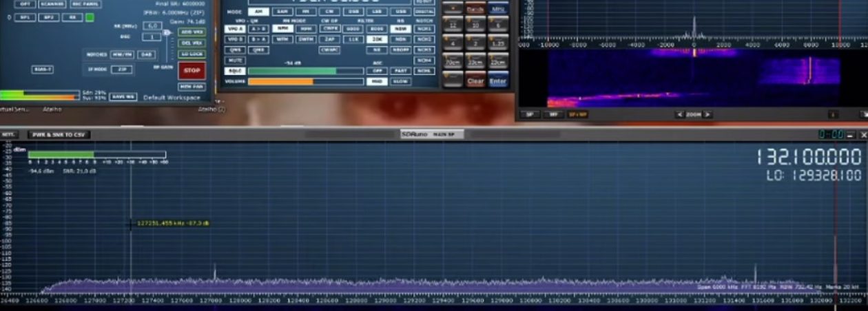This screenshot has height=311, width=868.
Task: Enable LO LOCK
Action: pos(192,54)
